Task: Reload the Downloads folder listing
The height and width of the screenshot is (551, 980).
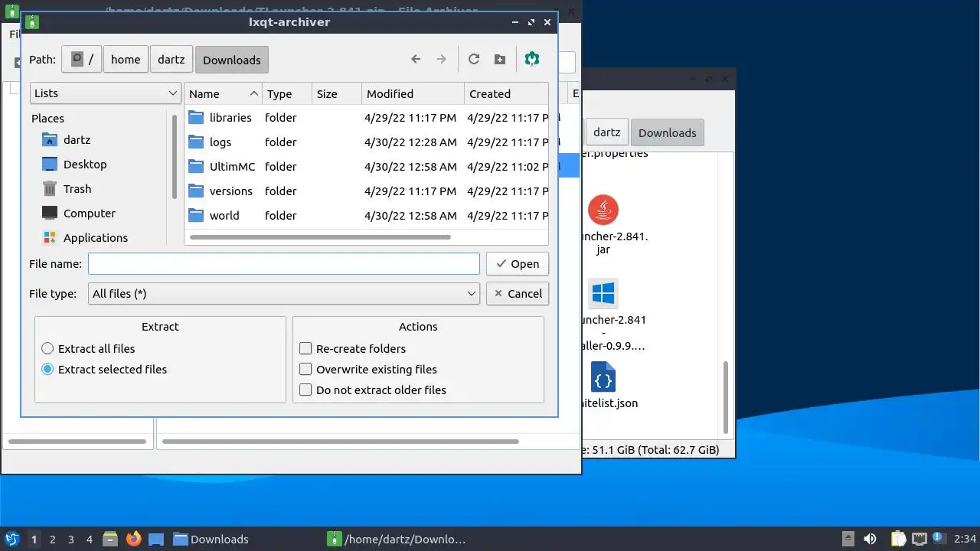Action: click(x=474, y=59)
